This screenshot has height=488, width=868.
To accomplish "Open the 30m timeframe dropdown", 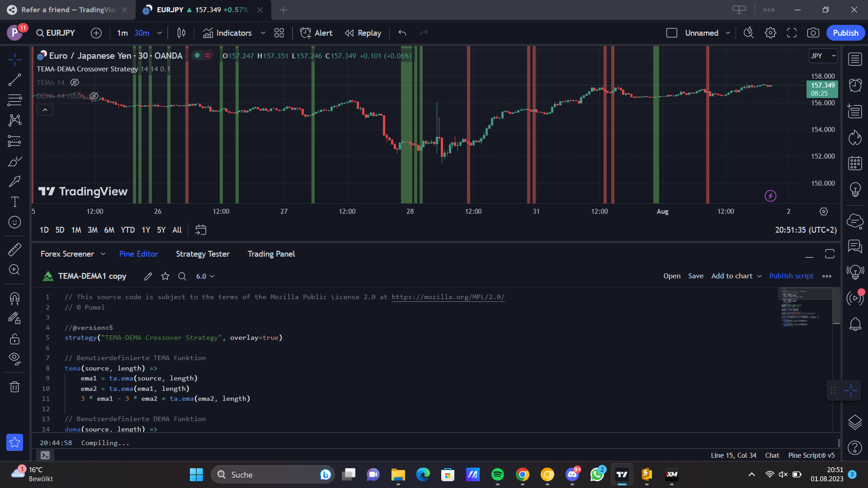I will pyautogui.click(x=159, y=33).
